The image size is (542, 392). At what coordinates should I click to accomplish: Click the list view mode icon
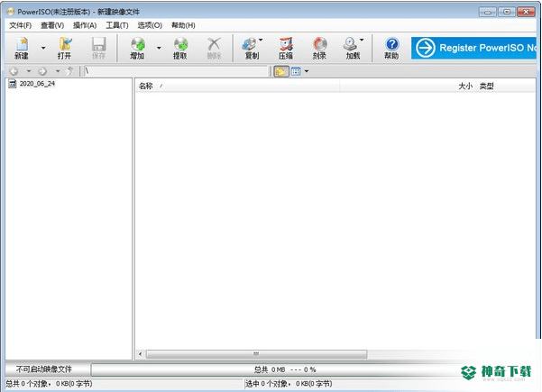click(296, 71)
